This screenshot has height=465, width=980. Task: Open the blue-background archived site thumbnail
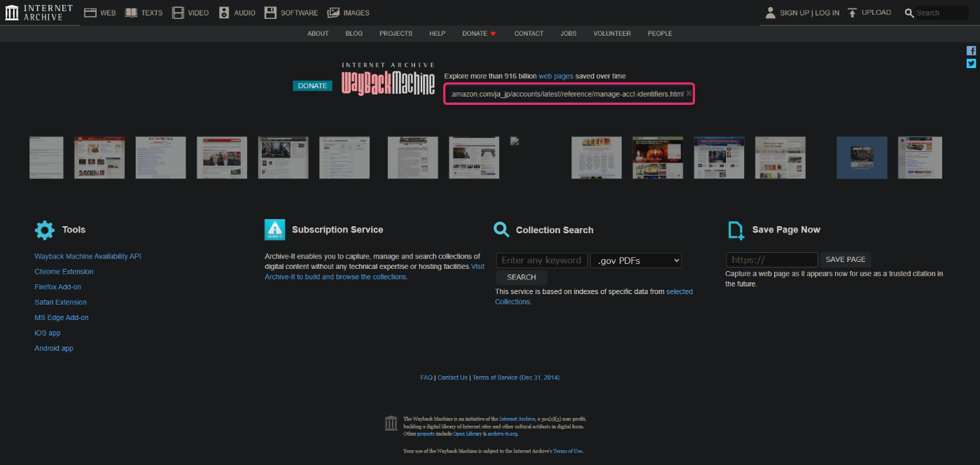[x=862, y=158]
